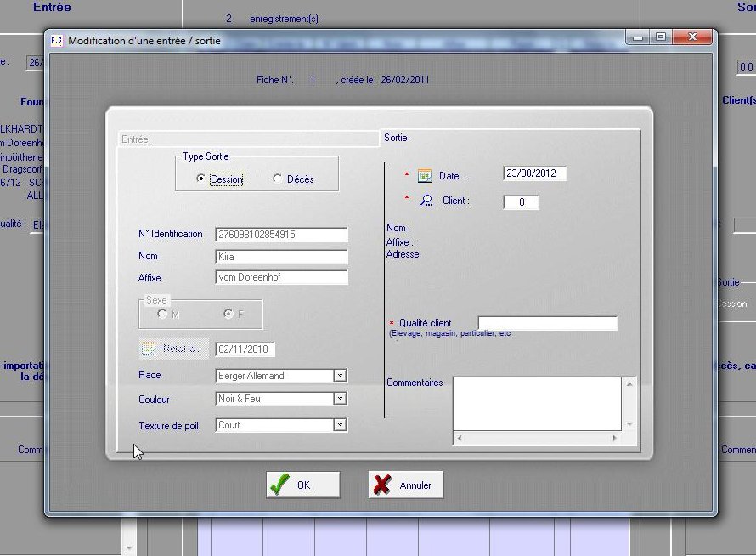Click the Client number input box
The image size is (756, 556).
[521, 202]
